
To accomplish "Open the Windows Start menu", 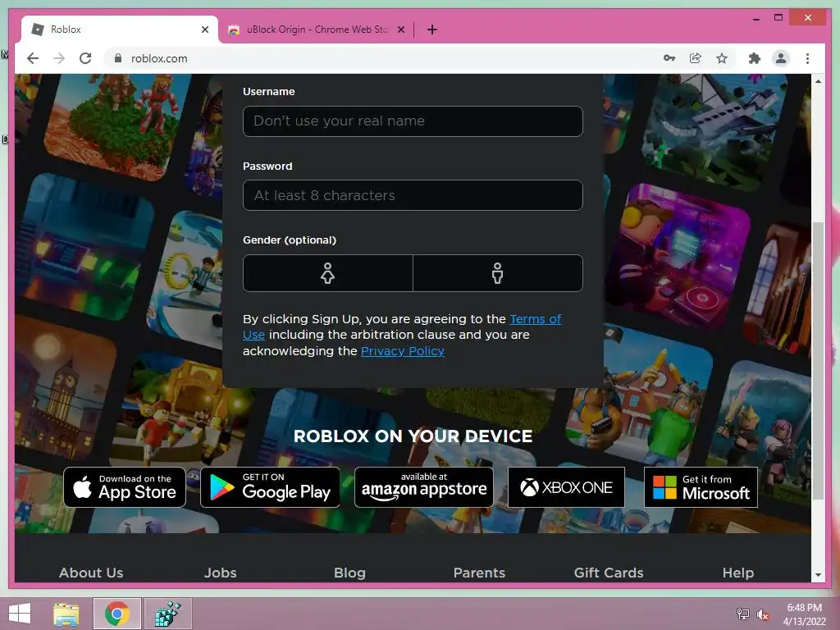I will pos(20,614).
